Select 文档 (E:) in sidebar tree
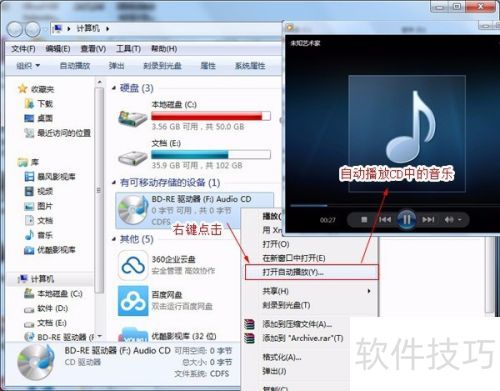 click(46, 323)
